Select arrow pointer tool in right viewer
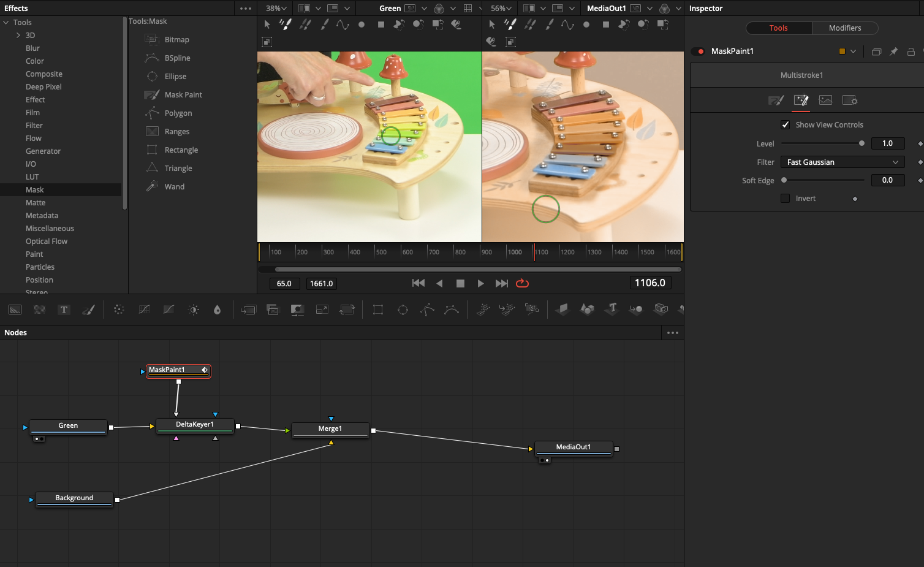 (492, 25)
